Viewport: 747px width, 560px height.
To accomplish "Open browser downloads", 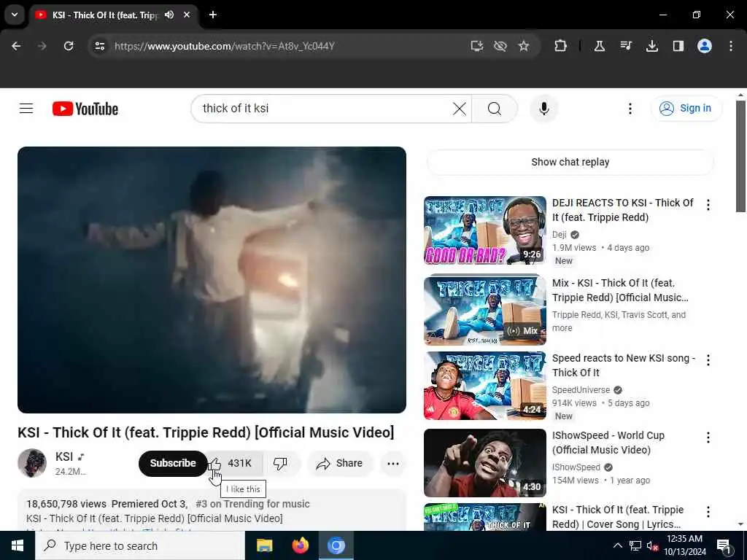I will (651, 46).
